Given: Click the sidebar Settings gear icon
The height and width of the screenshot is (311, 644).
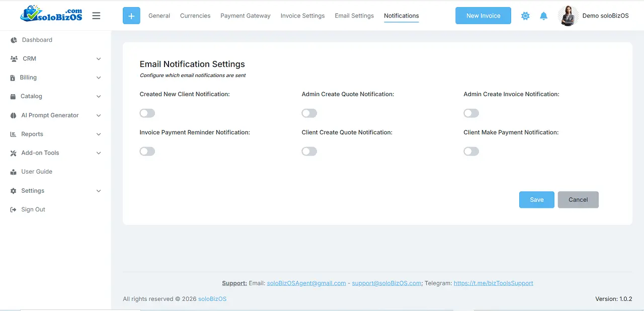Looking at the screenshot, I should coord(14,191).
